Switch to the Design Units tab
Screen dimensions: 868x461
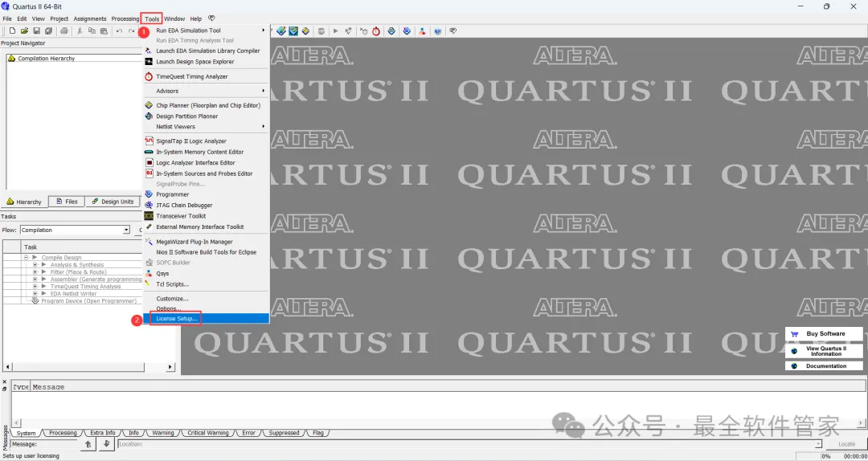113,202
